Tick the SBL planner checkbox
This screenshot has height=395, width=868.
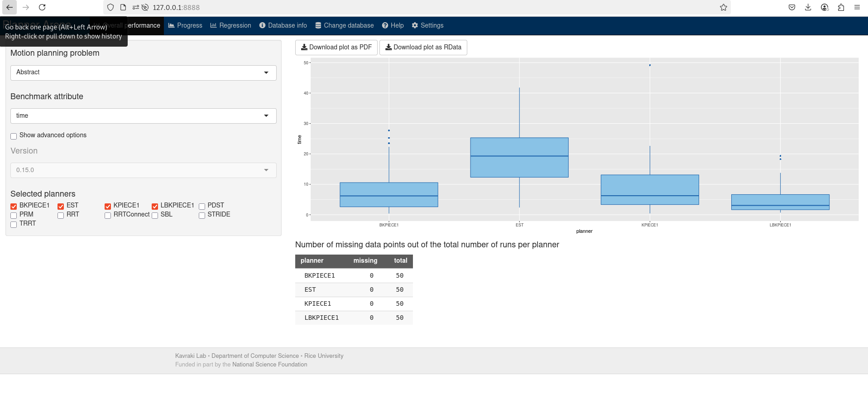pyautogui.click(x=155, y=216)
